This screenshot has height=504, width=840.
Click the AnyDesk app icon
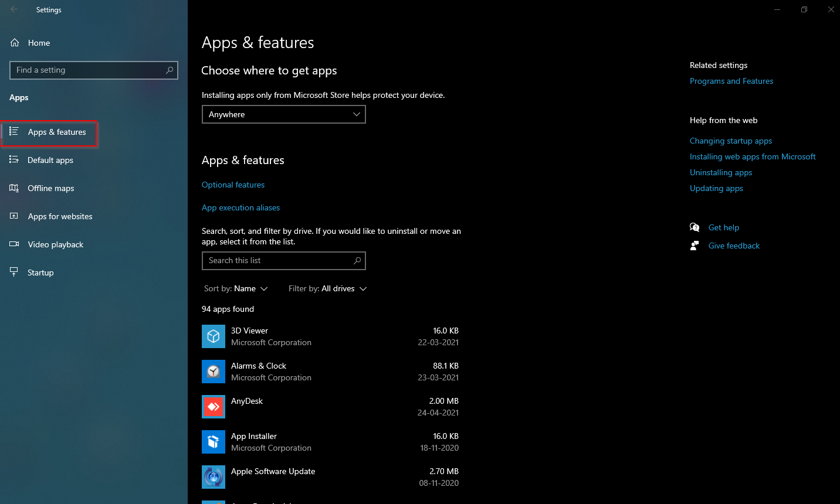coord(214,407)
